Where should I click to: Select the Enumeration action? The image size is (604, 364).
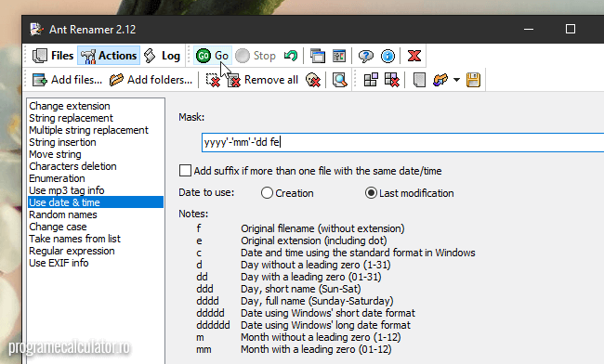[96, 178]
